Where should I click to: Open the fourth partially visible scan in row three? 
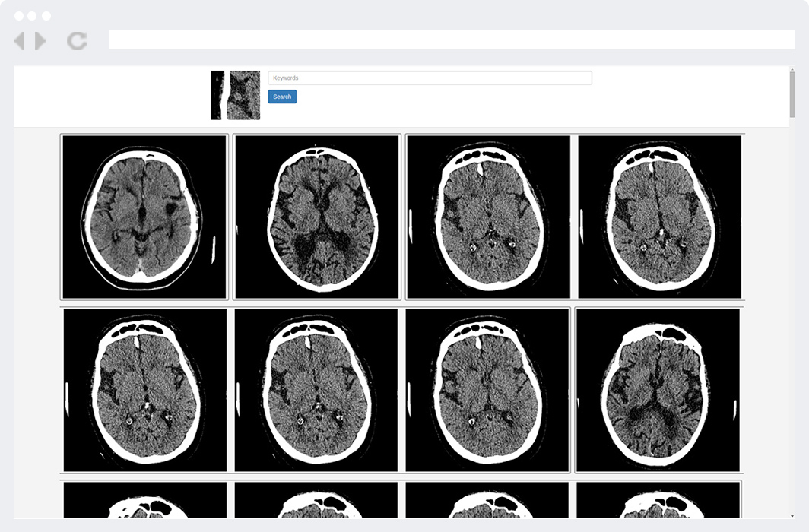click(658, 500)
